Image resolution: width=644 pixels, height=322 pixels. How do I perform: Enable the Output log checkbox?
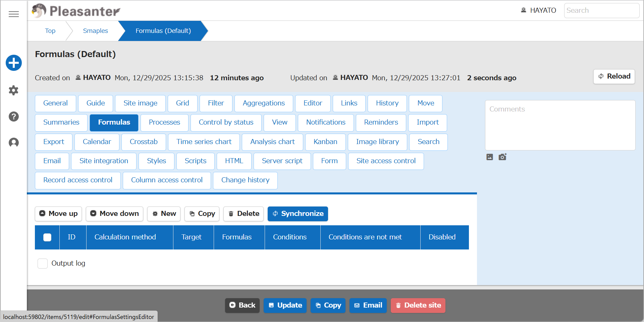coord(43,264)
